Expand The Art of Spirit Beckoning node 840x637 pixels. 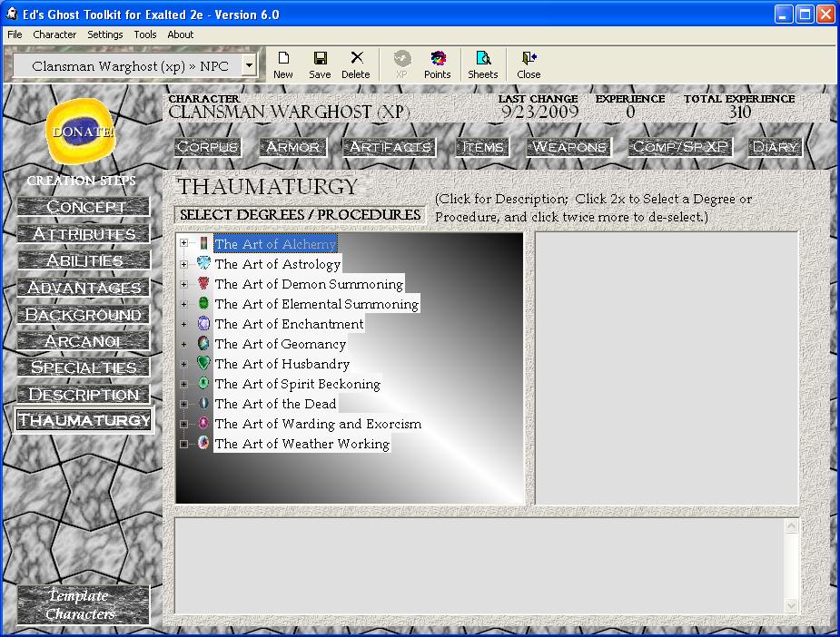[x=184, y=385]
